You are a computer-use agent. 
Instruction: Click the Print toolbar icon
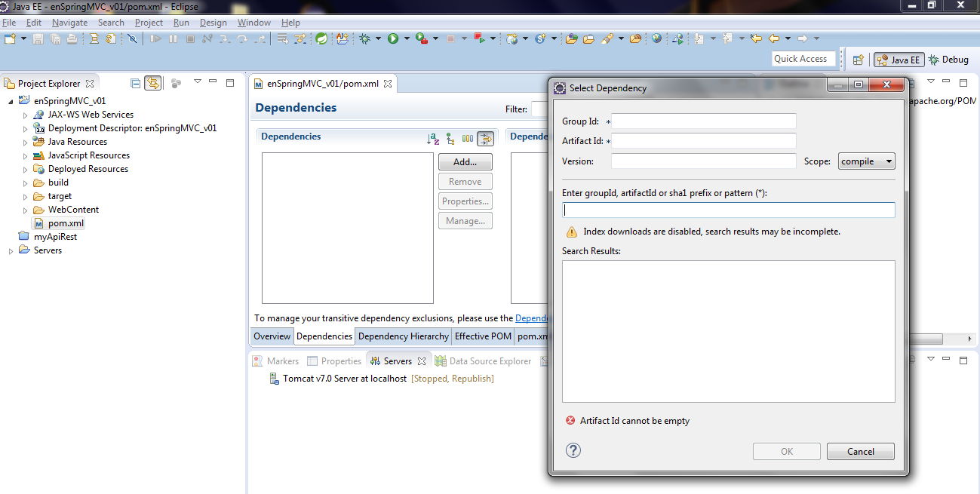[x=72, y=38]
